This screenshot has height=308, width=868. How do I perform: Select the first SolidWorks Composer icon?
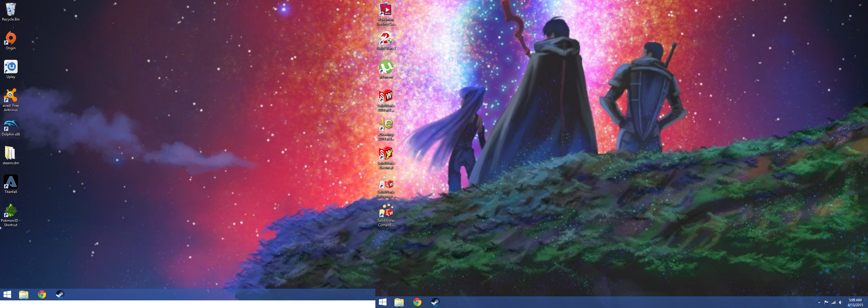[x=386, y=186]
